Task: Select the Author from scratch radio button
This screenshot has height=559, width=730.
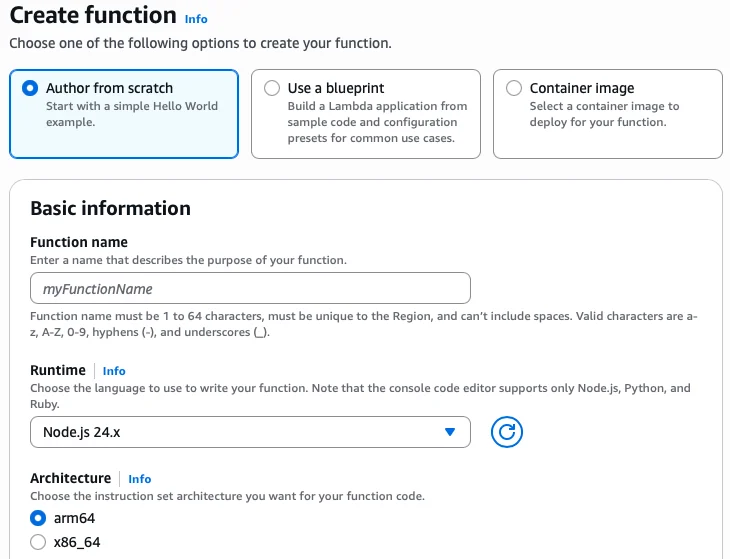Action: 30,88
